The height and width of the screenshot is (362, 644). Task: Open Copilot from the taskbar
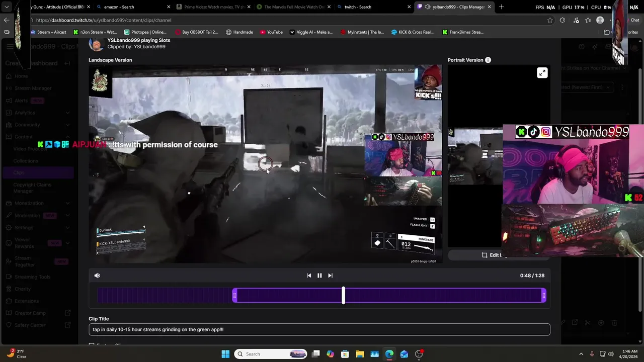point(330,354)
